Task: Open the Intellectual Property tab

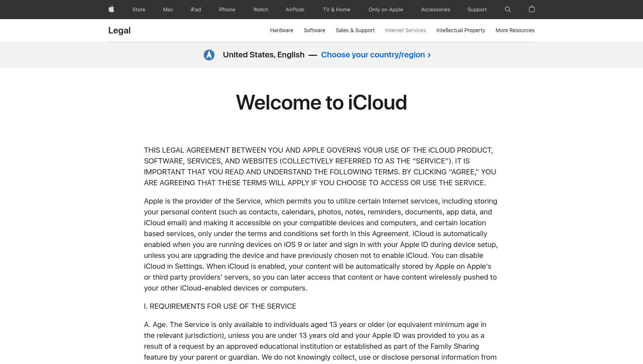Action: (x=461, y=30)
